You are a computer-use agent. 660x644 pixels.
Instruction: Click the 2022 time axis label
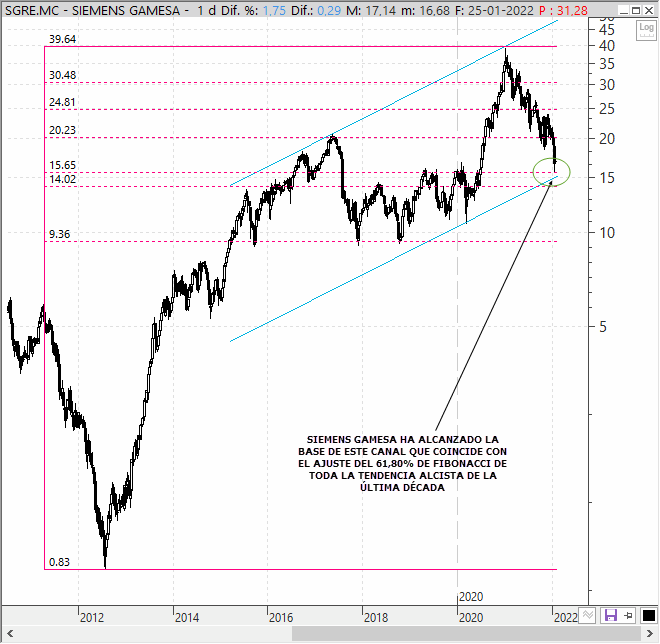click(x=566, y=617)
